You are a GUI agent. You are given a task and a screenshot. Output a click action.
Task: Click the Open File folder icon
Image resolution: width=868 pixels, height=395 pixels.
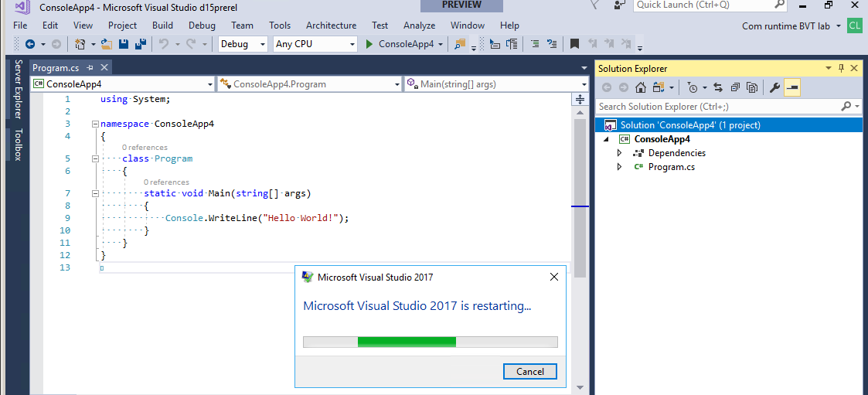click(x=107, y=44)
